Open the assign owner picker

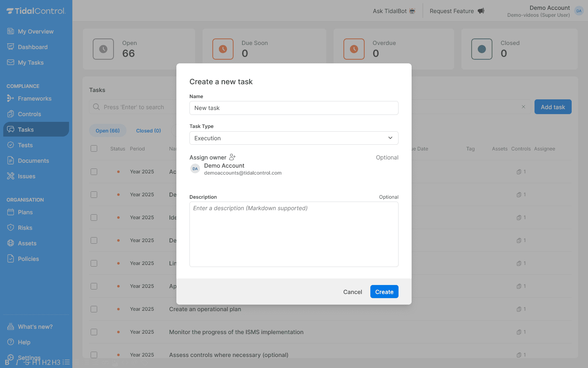tap(232, 157)
